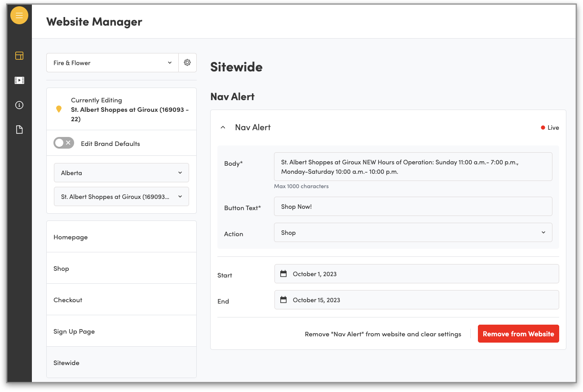
Task: Go to the Homepage section
Action: (x=121, y=237)
